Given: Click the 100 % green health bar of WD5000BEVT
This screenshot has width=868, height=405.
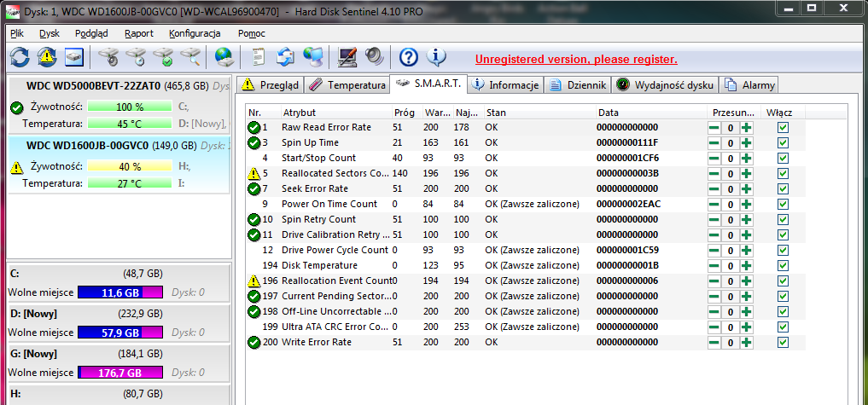Looking at the screenshot, I should pyautogui.click(x=130, y=107).
